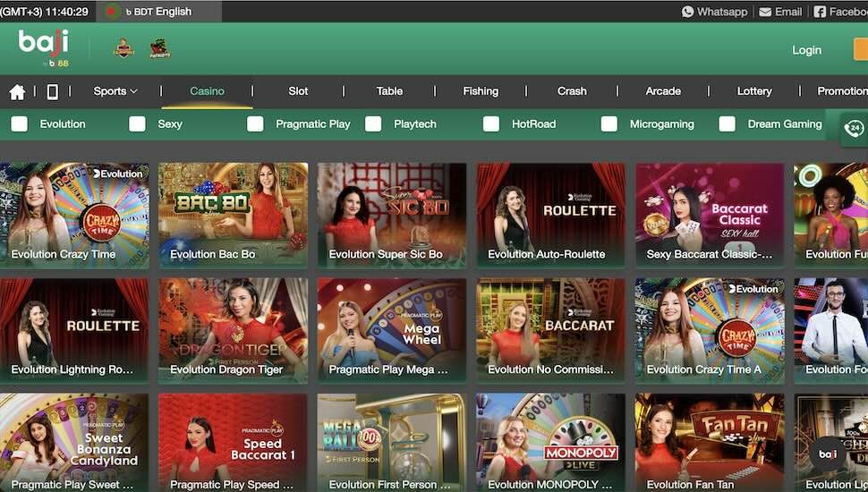Click the Patriots team badge beside logo

point(160,48)
